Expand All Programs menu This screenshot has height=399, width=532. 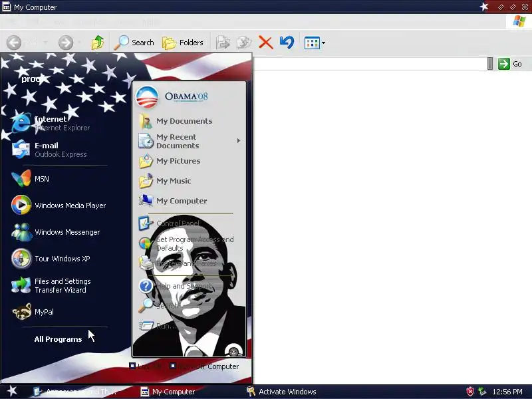(58, 339)
